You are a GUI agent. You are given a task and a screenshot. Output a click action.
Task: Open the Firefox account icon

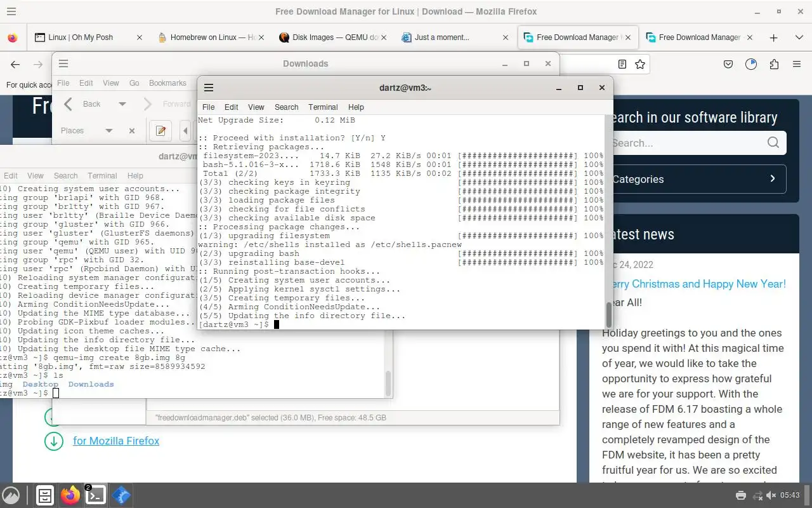tap(751, 64)
